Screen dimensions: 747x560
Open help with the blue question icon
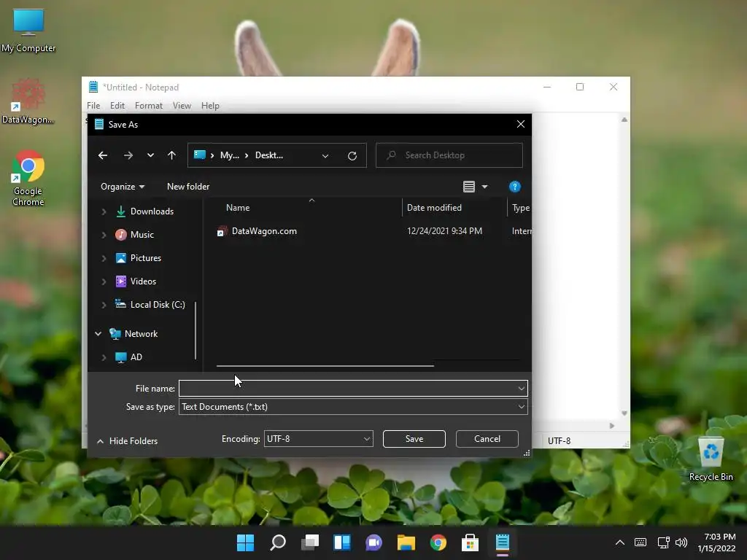point(514,187)
